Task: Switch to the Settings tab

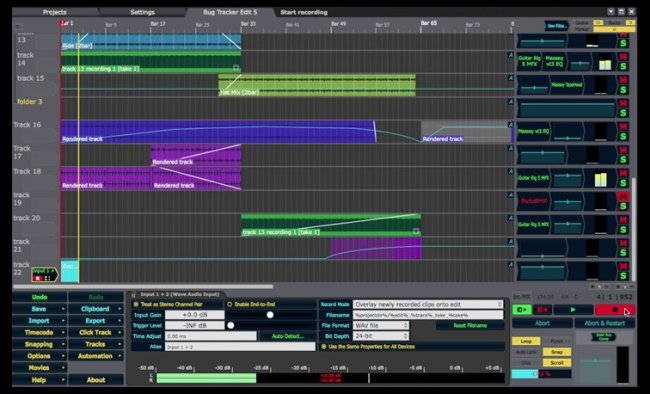Action: pos(142,12)
